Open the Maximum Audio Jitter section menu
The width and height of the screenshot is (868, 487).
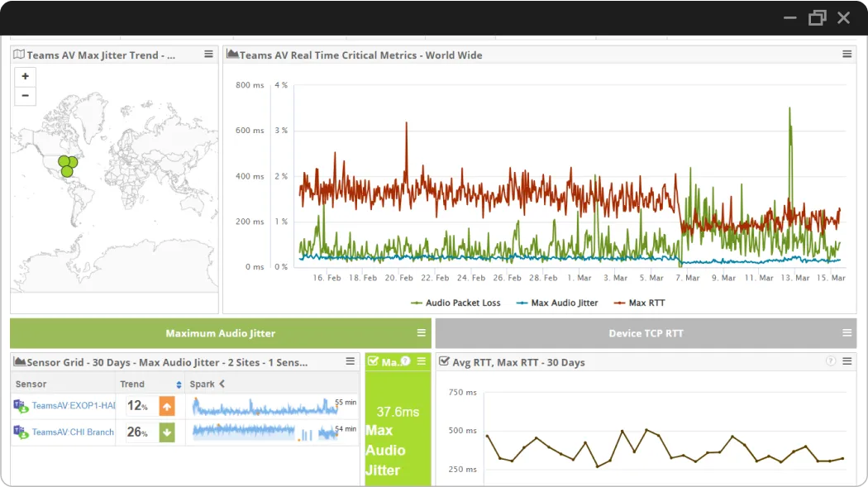(x=422, y=332)
